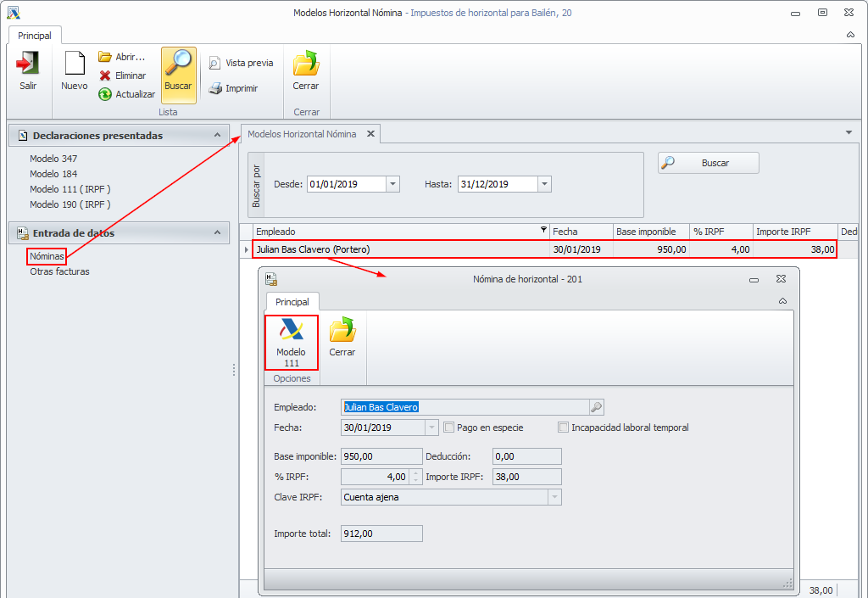
Task: Check Incapacidad laboral temporal
Action: [564, 428]
